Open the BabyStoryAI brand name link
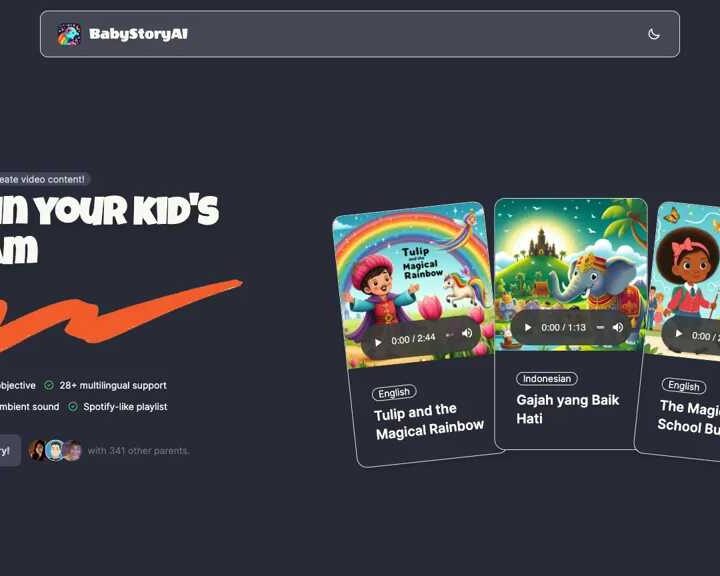Image resolution: width=720 pixels, height=576 pixels. [138, 34]
